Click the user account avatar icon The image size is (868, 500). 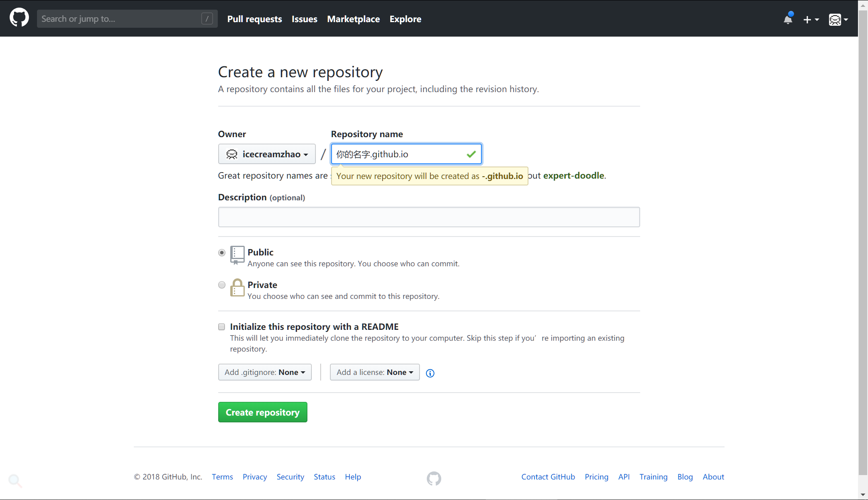(x=835, y=19)
